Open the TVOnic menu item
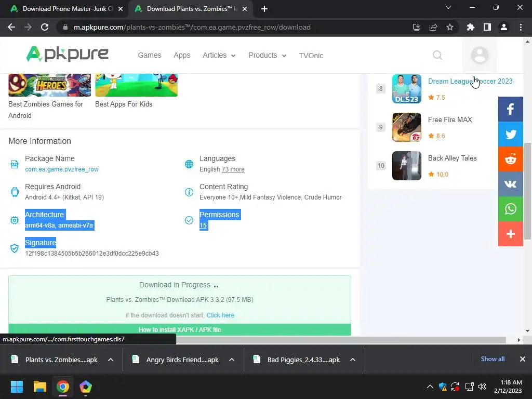The width and height of the screenshot is (532, 399). pyautogui.click(x=311, y=56)
